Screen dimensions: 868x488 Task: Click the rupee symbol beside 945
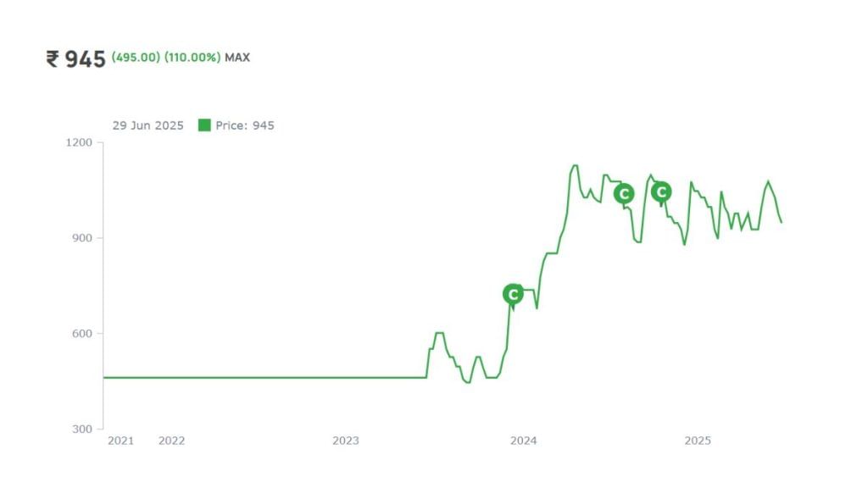53,58
